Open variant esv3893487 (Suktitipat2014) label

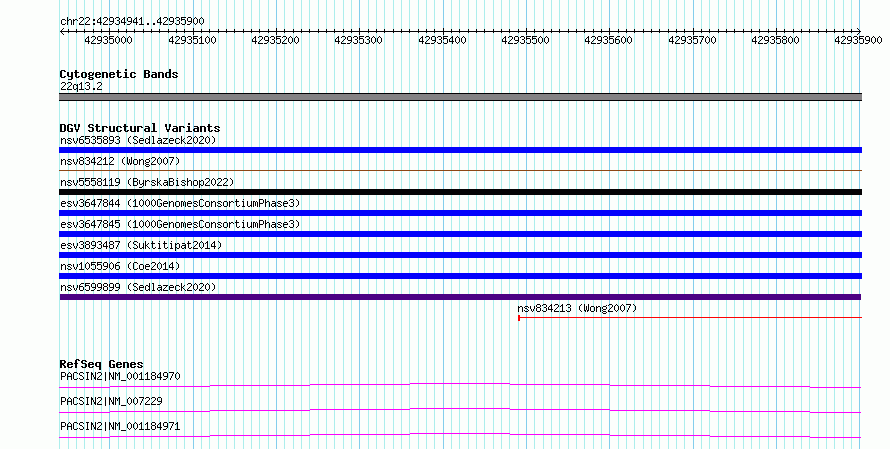click(x=141, y=245)
